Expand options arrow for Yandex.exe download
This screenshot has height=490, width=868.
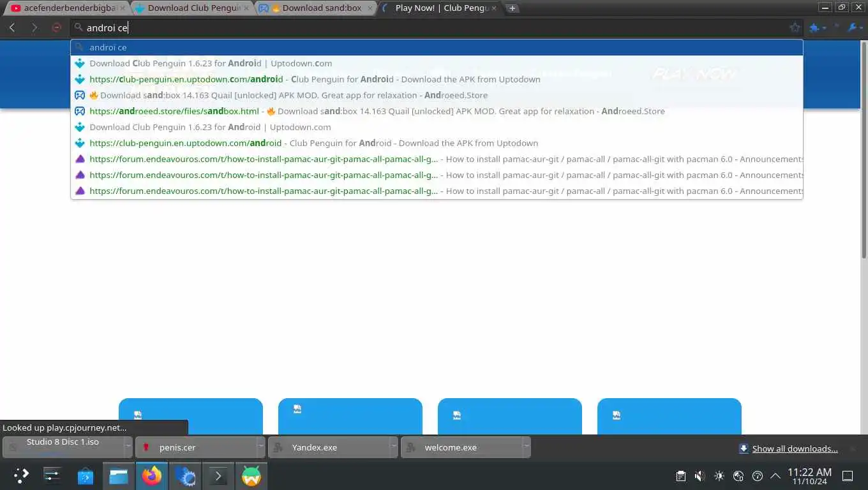[x=394, y=447]
